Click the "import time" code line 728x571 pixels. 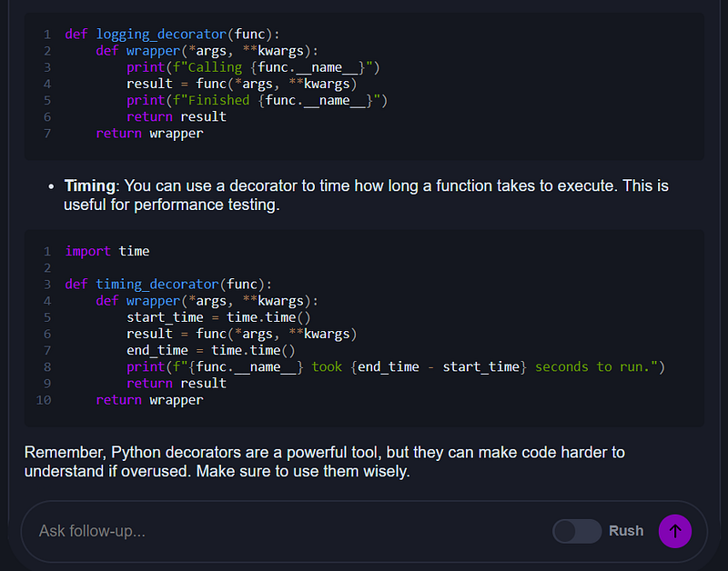pos(107,252)
